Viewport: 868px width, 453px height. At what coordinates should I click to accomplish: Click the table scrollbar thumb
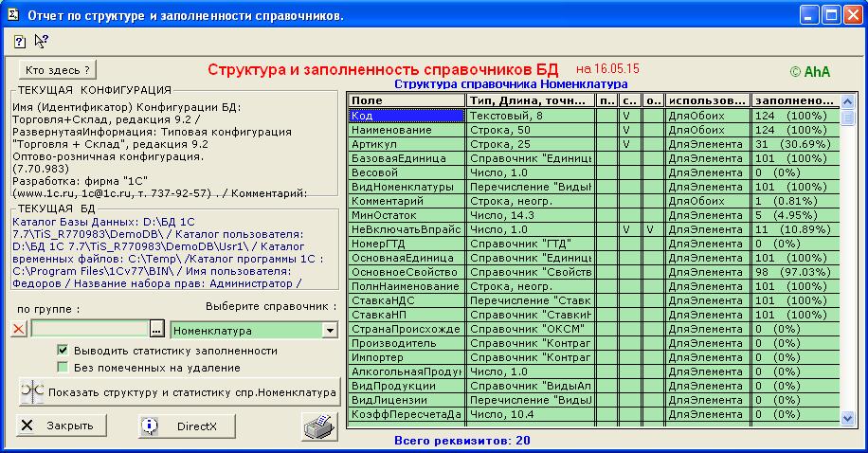point(847,118)
